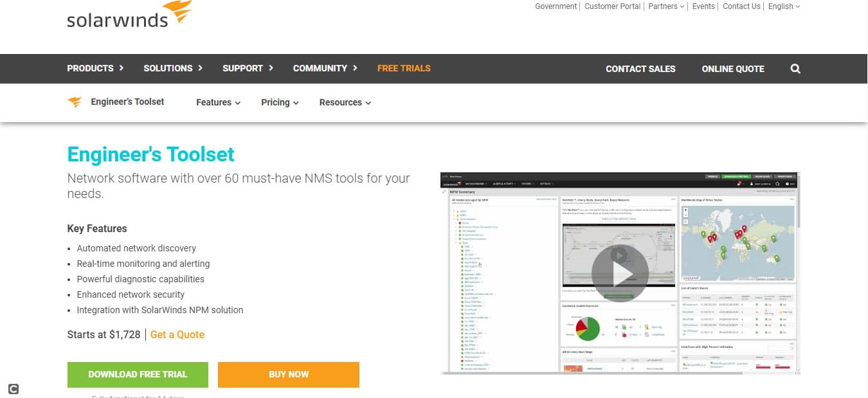Visit the Government link

click(556, 6)
